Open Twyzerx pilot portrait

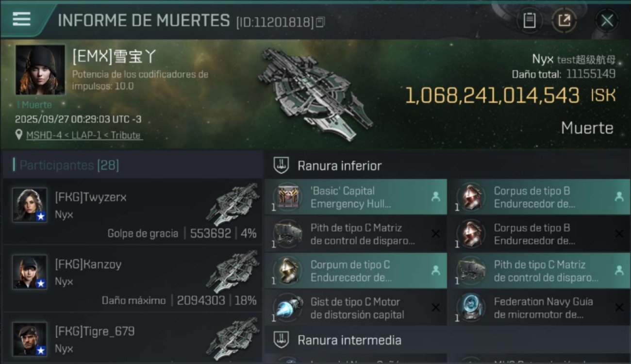click(x=30, y=205)
